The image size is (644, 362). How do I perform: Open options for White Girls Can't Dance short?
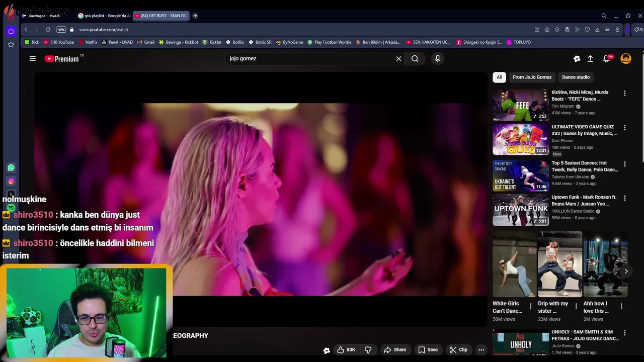click(x=530, y=306)
